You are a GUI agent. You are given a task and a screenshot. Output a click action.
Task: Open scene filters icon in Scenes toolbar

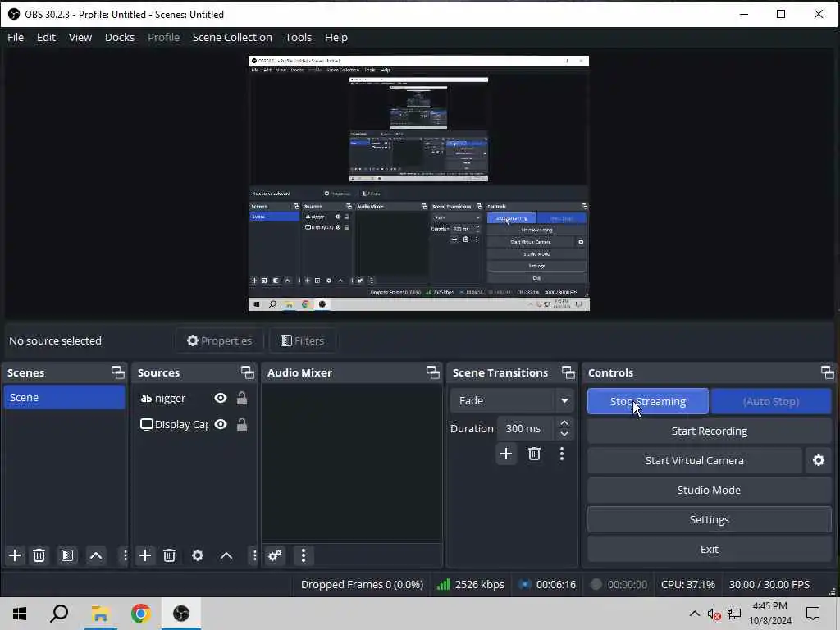tap(67, 555)
